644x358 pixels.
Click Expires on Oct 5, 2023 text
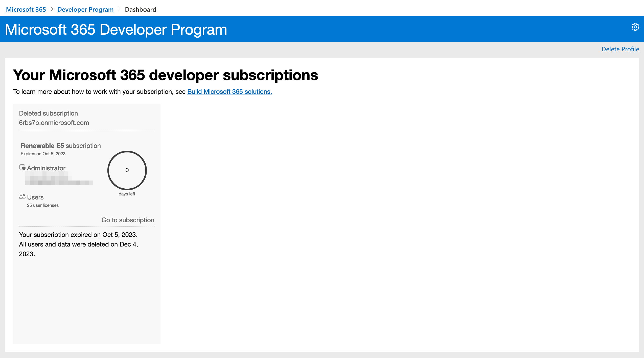[x=43, y=154]
